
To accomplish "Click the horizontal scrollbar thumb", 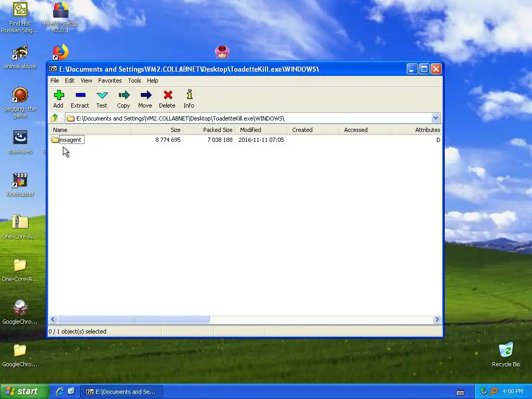I will point(134,320).
